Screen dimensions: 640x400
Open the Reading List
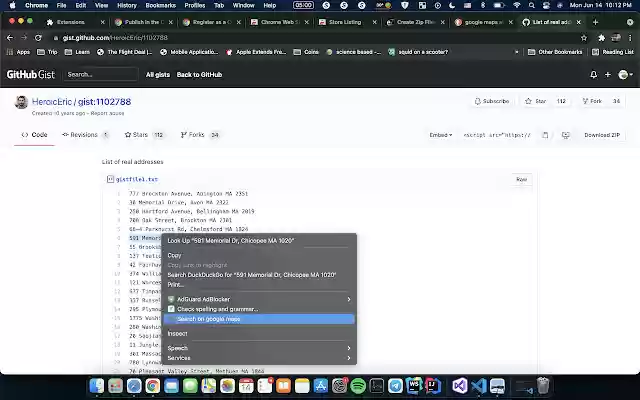(x=613, y=52)
